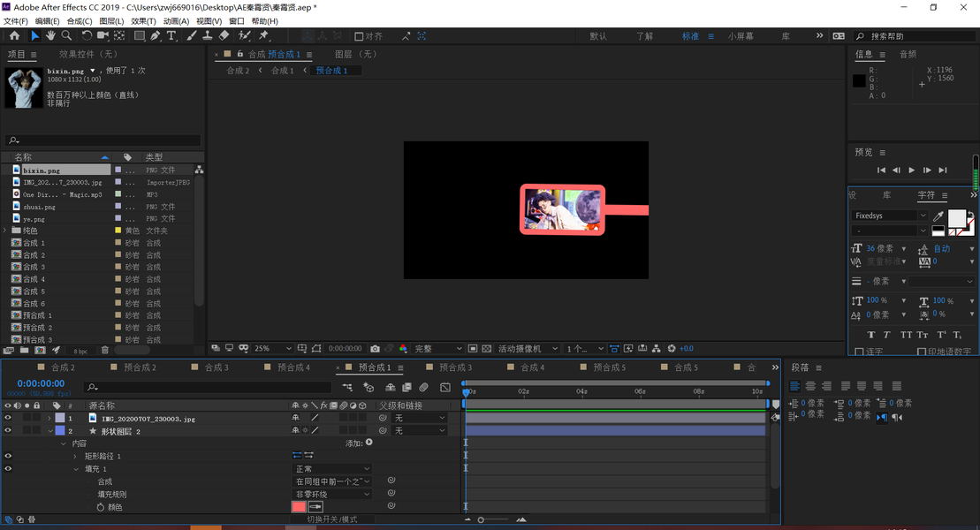Toggle the 颜色 stopwatch keyframe

101,508
